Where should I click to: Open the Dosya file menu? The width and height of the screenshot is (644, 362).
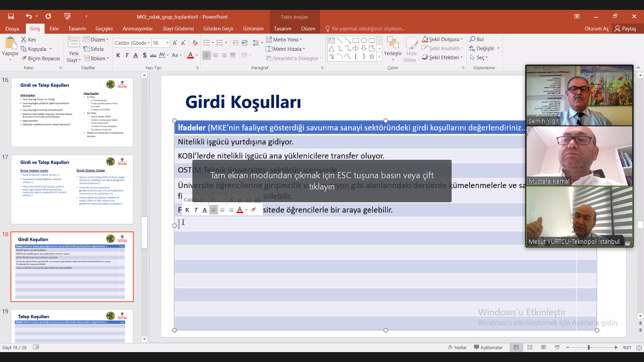[12, 29]
